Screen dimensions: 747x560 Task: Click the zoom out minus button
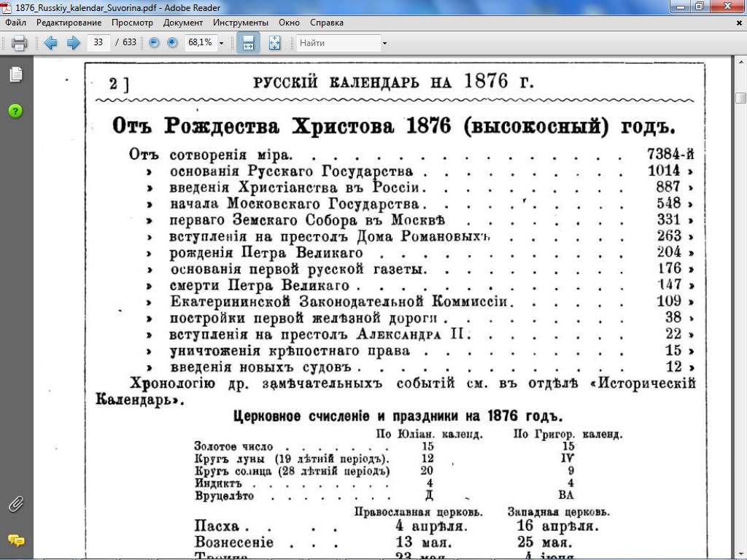154,43
